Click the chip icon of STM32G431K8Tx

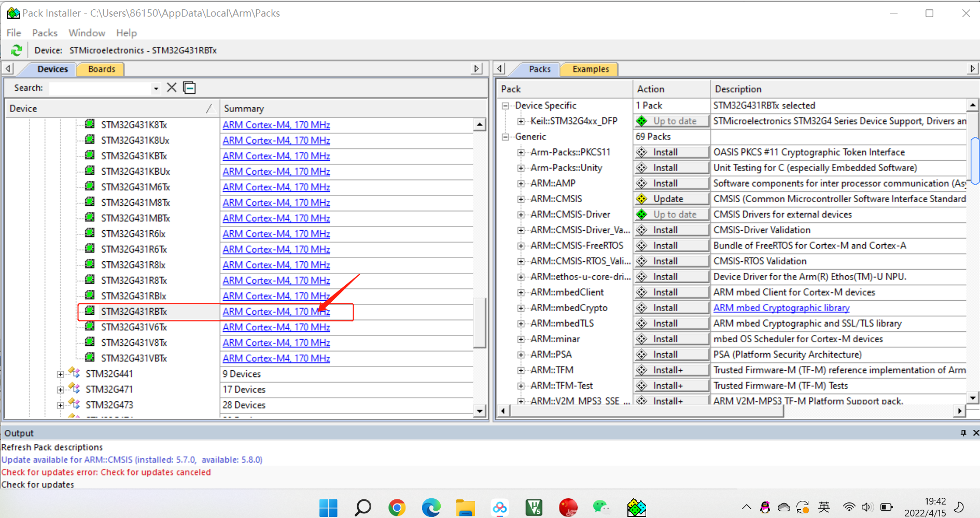tap(90, 124)
